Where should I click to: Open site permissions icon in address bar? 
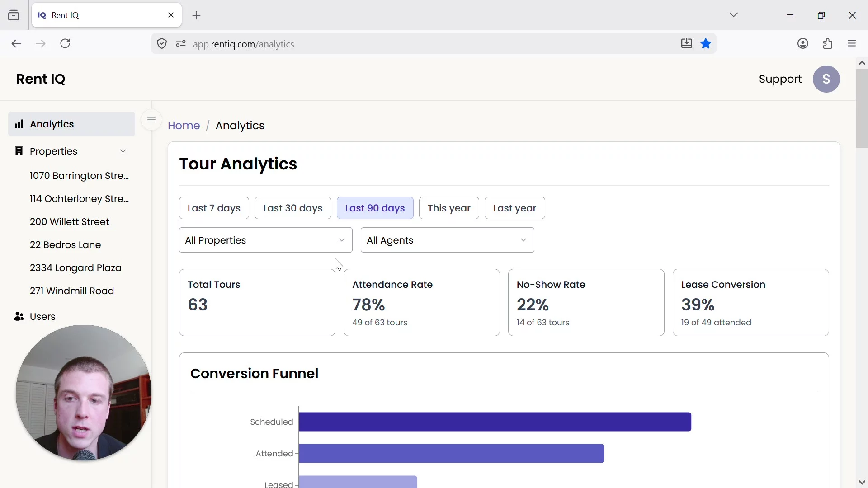181,44
